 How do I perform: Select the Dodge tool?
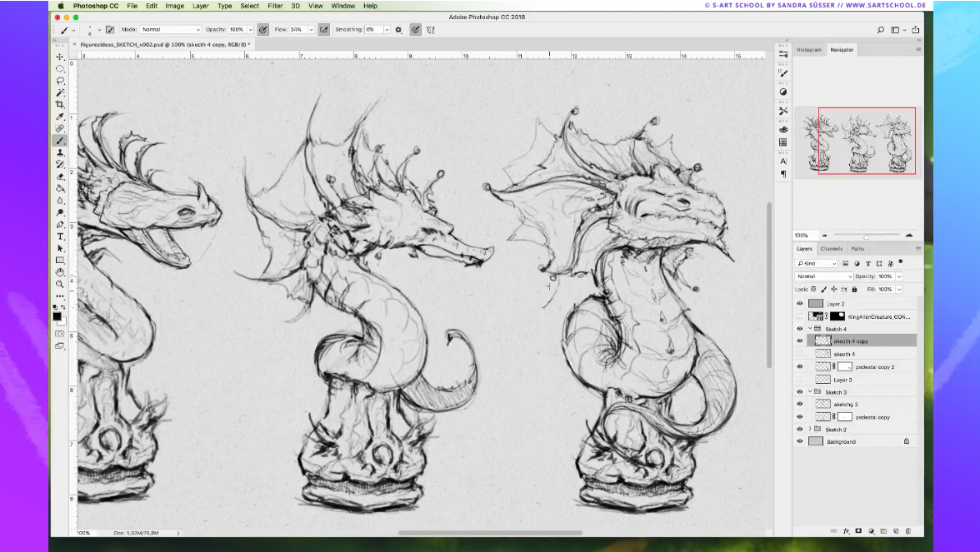(60, 212)
